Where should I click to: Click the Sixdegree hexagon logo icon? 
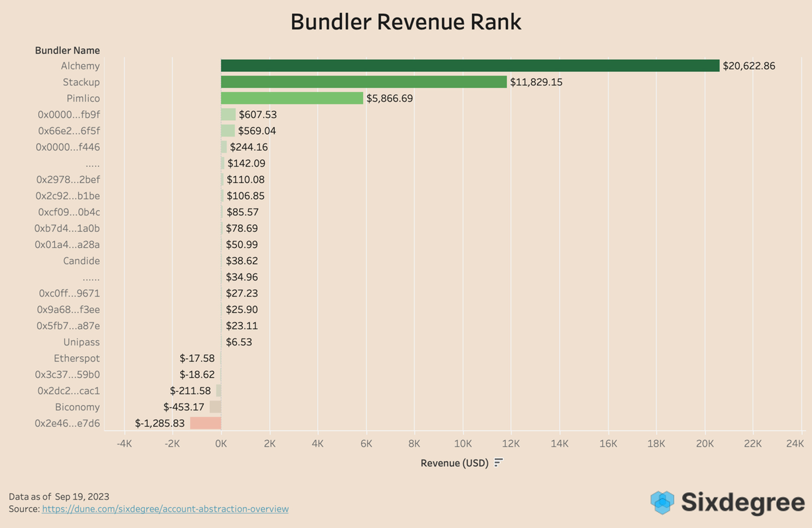(x=662, y=502)
